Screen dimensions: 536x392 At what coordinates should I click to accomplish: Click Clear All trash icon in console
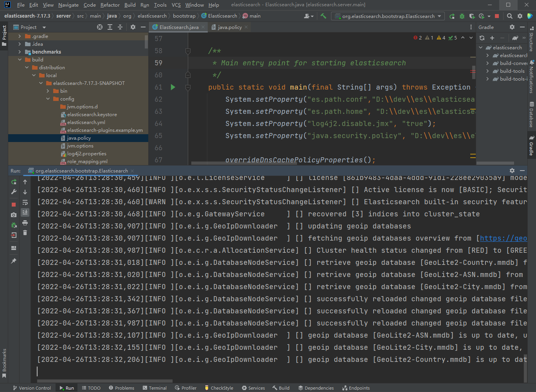tap(25, 233)
